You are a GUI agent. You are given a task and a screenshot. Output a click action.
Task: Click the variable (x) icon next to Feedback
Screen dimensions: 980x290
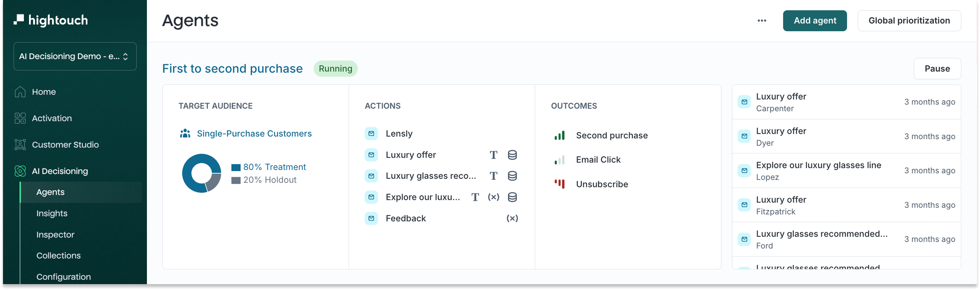512,218
